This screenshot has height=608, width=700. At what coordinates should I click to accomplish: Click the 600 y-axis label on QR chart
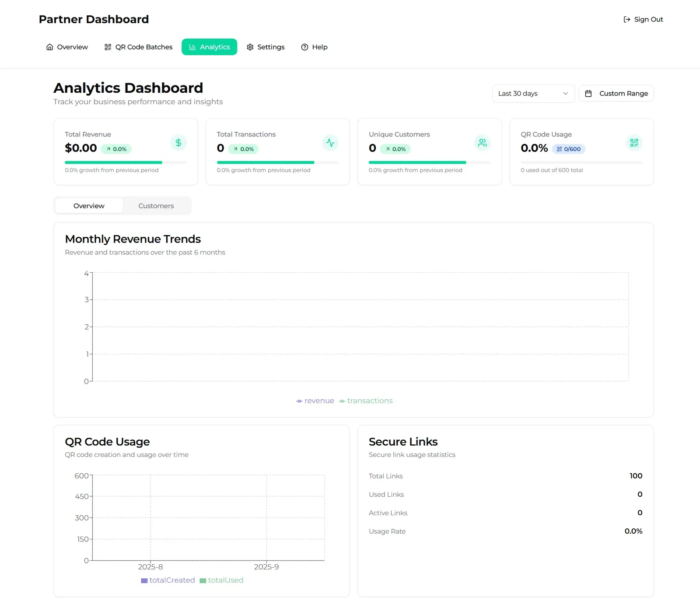point(81,476)
